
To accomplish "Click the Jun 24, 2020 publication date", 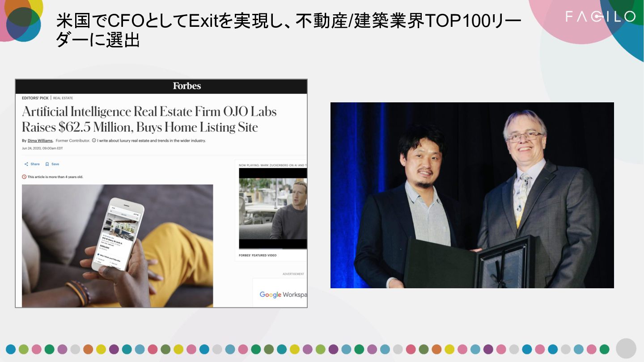I will coord(42,148).
